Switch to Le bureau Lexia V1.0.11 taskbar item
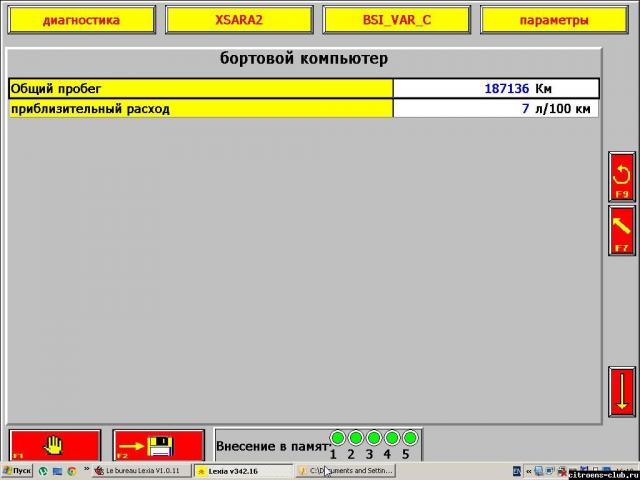640x480 pixels. [141, 470]
